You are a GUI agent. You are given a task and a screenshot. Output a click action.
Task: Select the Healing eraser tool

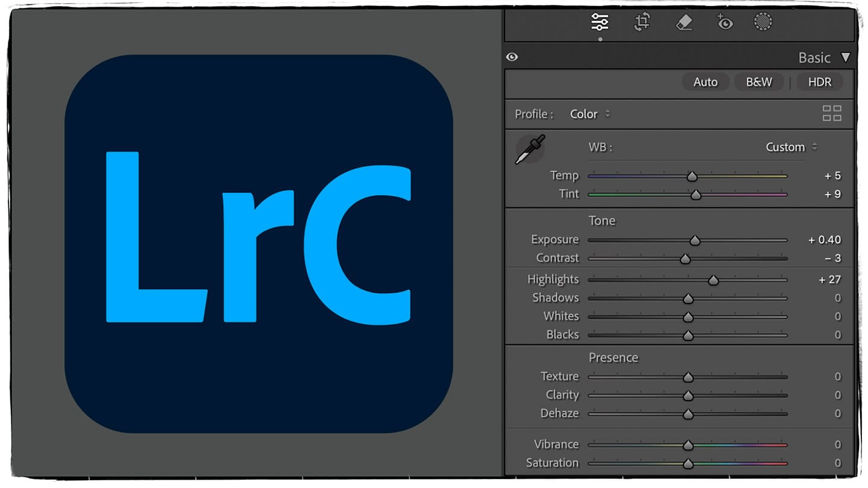684,22
